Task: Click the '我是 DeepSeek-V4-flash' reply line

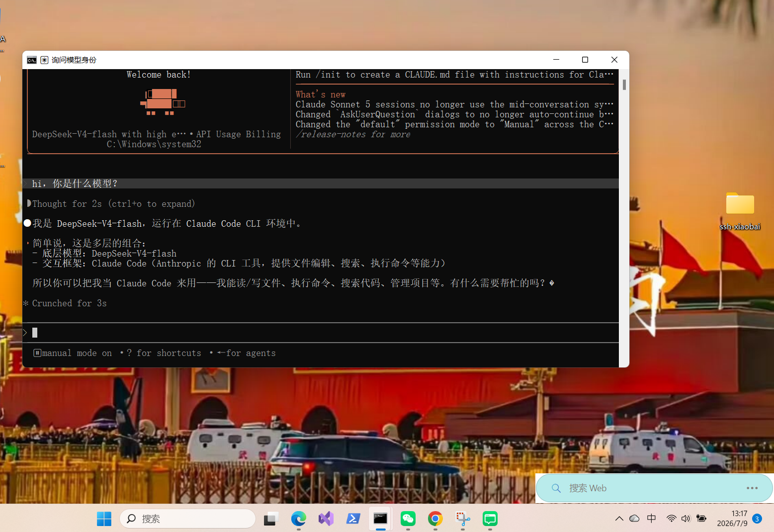Action: click(x=167, y=224)
